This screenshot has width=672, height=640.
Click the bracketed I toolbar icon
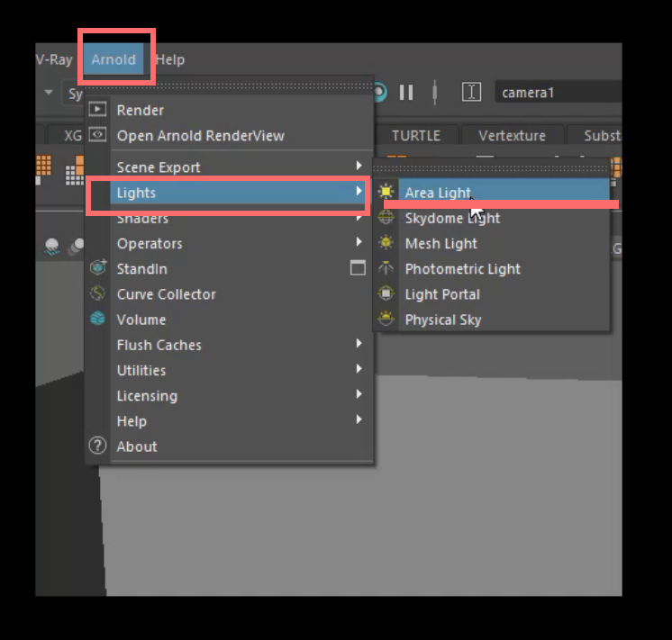(471, 92)
